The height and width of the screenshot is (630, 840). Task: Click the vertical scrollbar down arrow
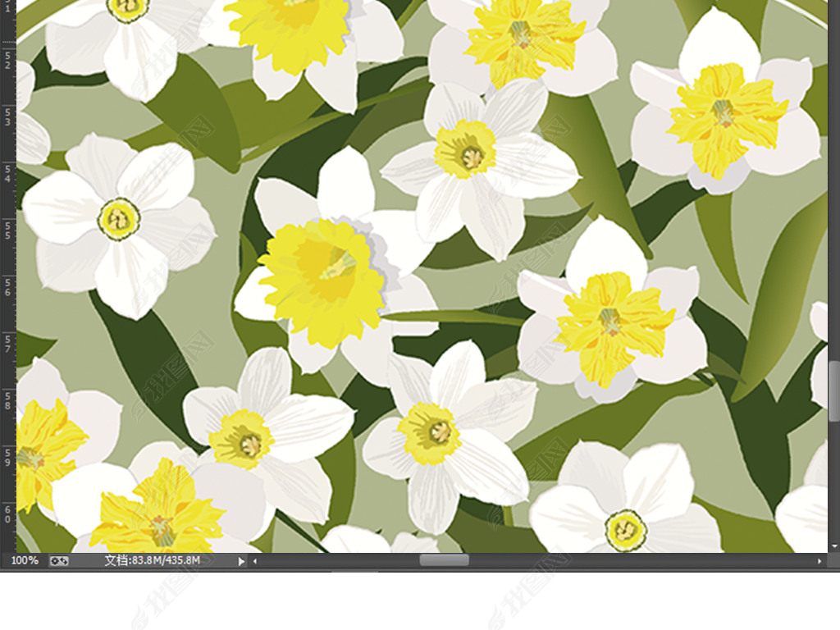click(x=834, y=546)
